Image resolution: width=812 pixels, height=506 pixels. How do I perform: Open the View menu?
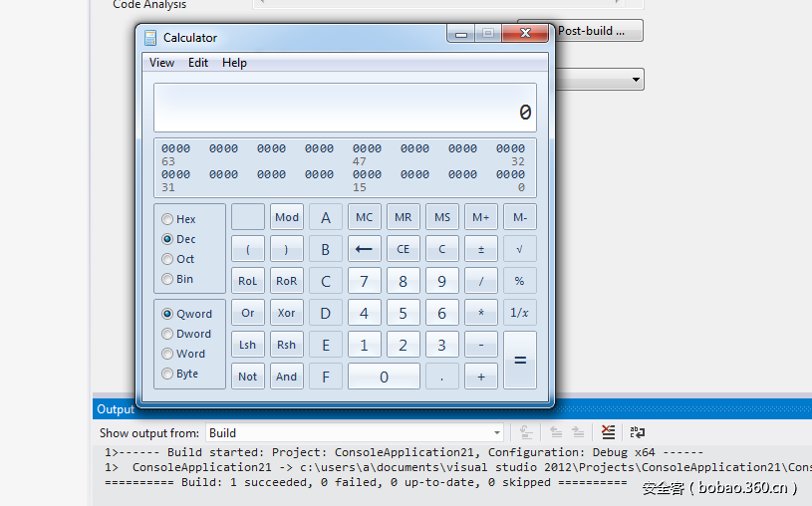tap(161, 63)
